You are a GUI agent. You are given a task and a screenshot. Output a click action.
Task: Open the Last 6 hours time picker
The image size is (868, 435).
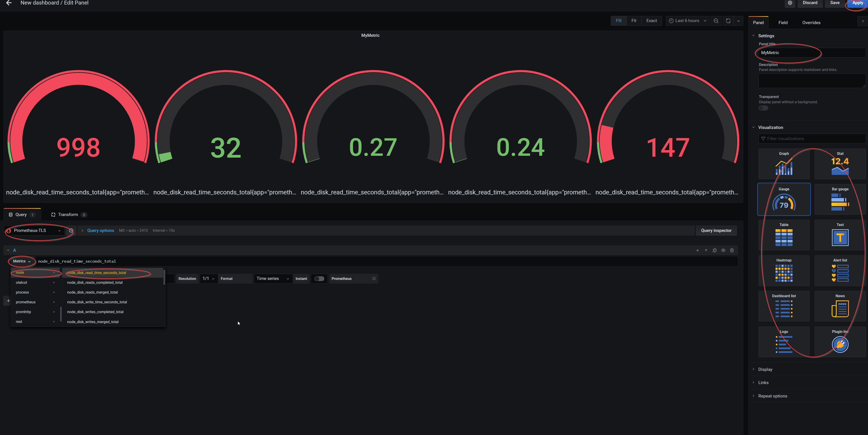(687, 20)
